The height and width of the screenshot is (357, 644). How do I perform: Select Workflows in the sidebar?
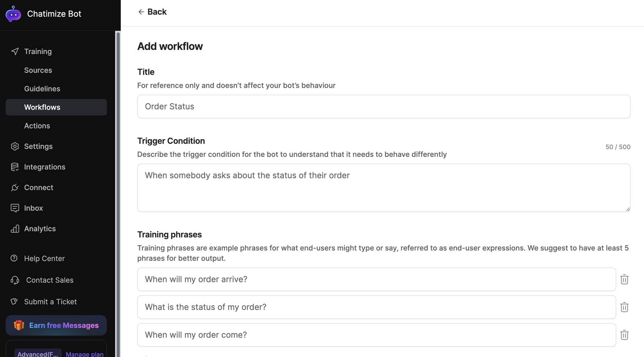tap(42, 107)
